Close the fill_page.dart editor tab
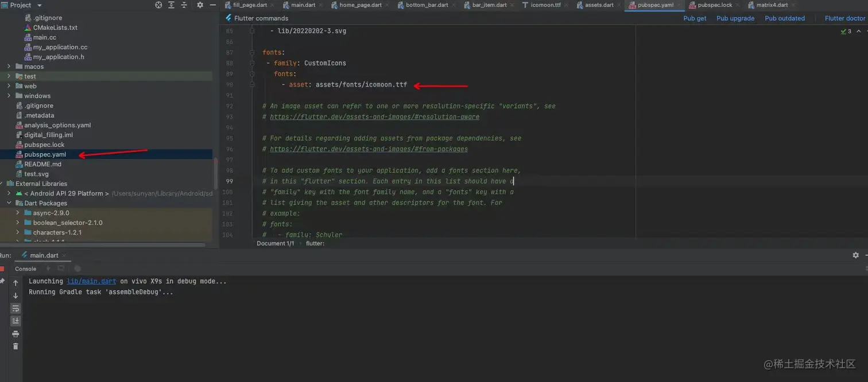 point(272,5)
